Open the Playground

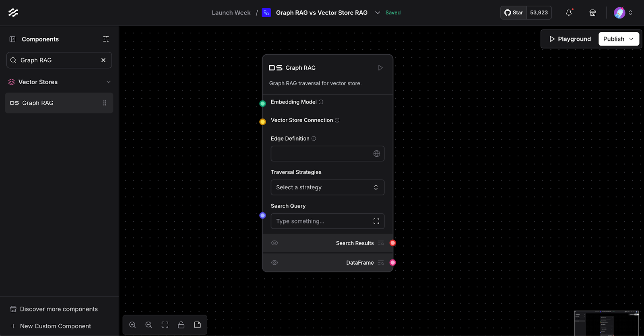point(570,39)
